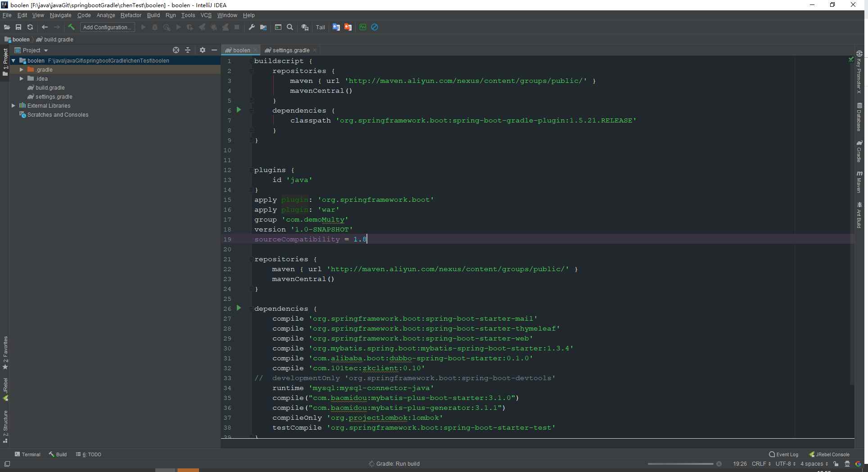Fold the repositories block on line 21
868x472 pixels.
point(251,259)
